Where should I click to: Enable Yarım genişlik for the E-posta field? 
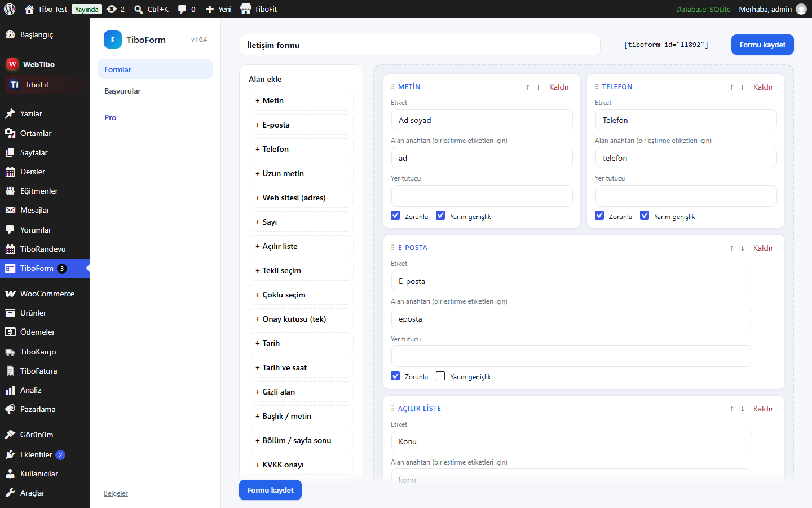440,376
